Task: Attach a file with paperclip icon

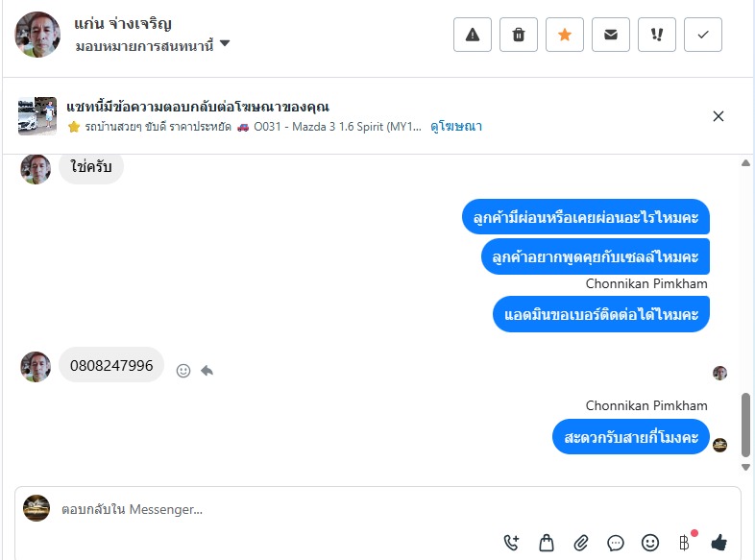Action: pyautogui.click(x=581, y=543)
